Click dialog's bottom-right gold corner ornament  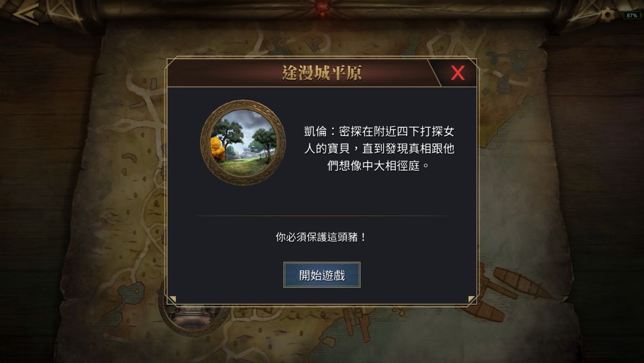[x=472, y=299]
